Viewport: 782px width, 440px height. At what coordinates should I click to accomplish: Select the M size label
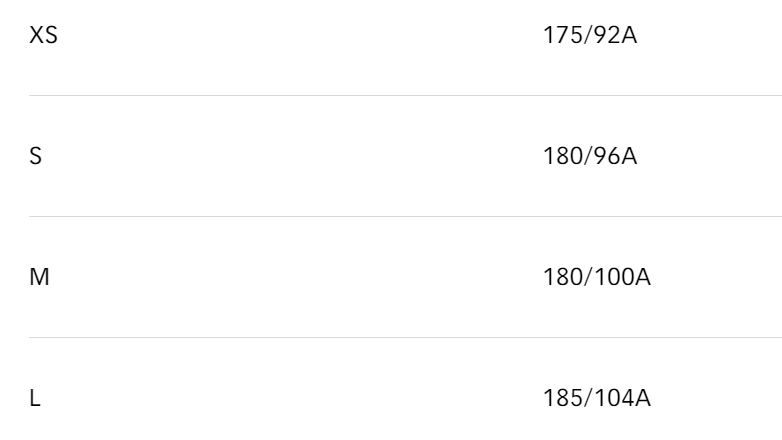(39, 277)
